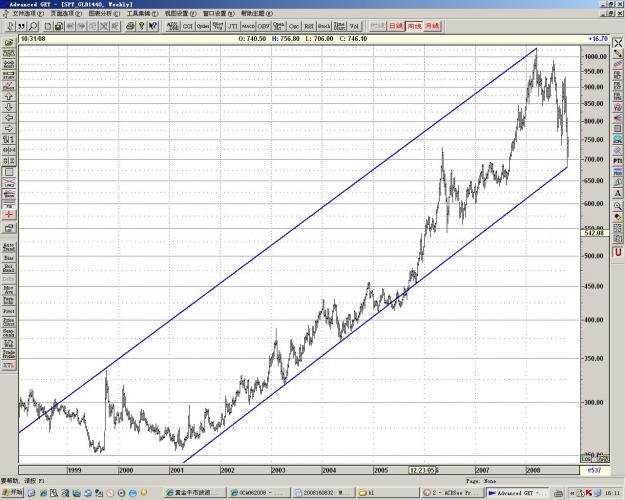Click the printer icon in top toolbar

pos(130,26)
